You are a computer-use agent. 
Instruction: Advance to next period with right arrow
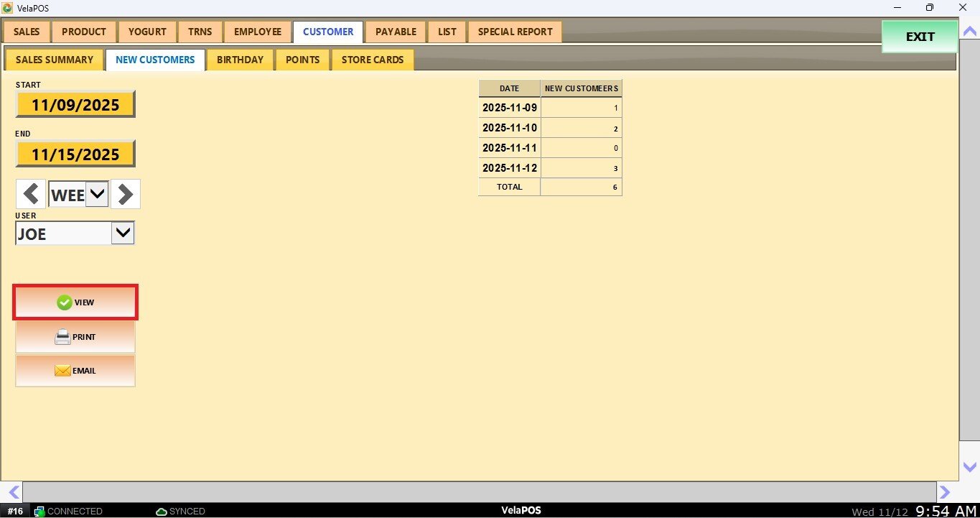tap(126, 194)
